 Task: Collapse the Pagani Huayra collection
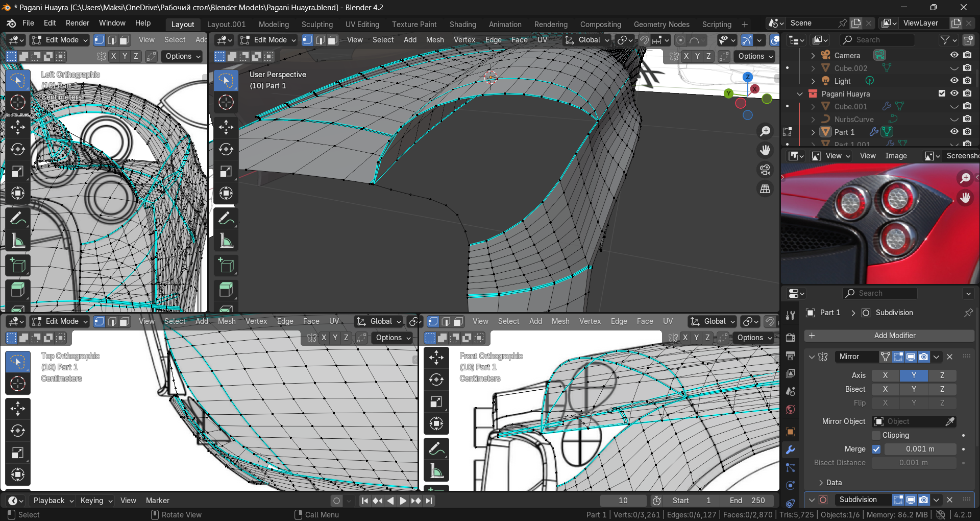point(800,94)
